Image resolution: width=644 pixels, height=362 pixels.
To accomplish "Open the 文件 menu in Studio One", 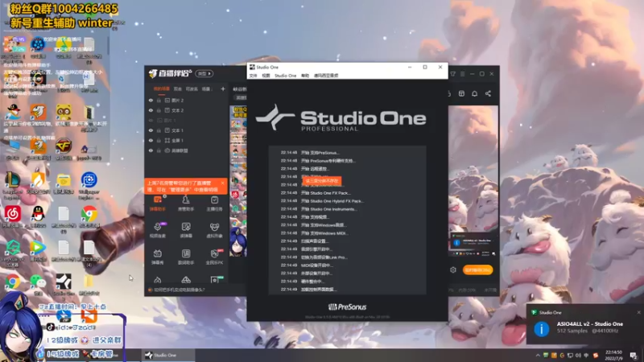I will (x=253, y=76).
